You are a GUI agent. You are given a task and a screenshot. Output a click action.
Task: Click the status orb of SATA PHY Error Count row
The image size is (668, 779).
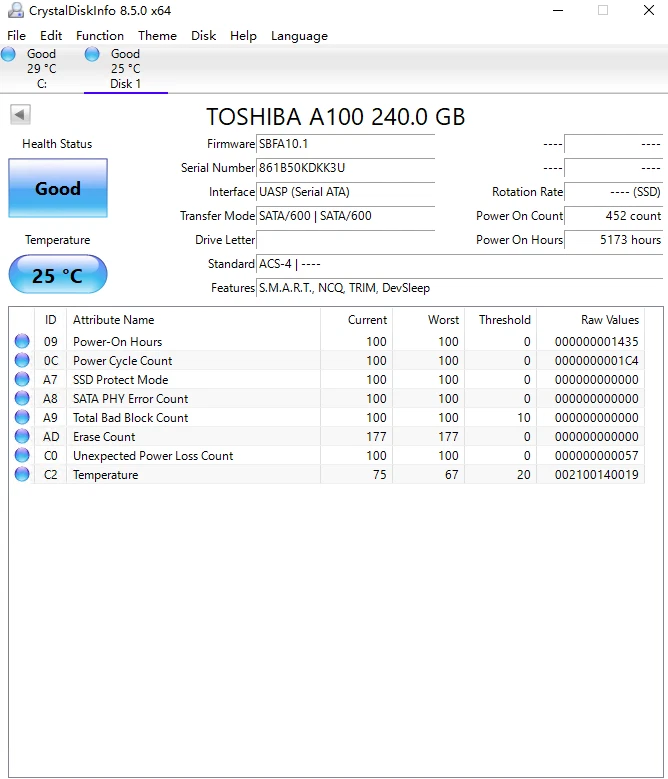coord(22,398)
